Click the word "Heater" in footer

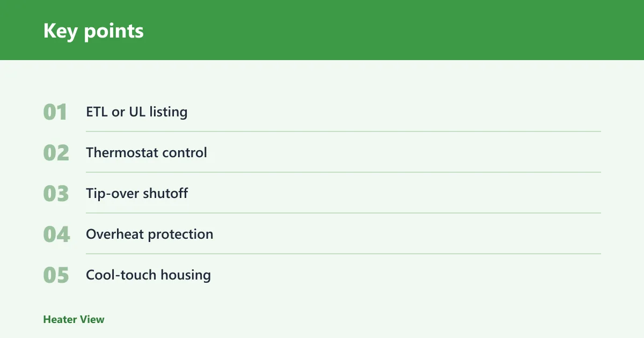coord(60,319)
